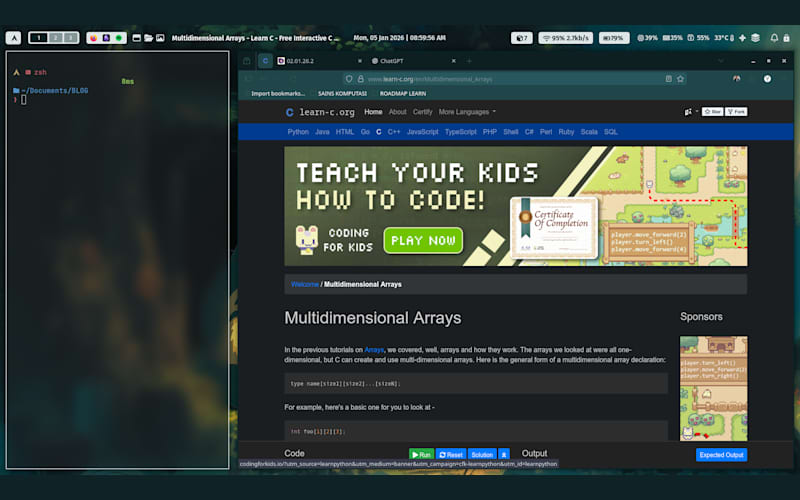
Task: Click the disk usage indicator 55%
Action: (x=698, y=38)
